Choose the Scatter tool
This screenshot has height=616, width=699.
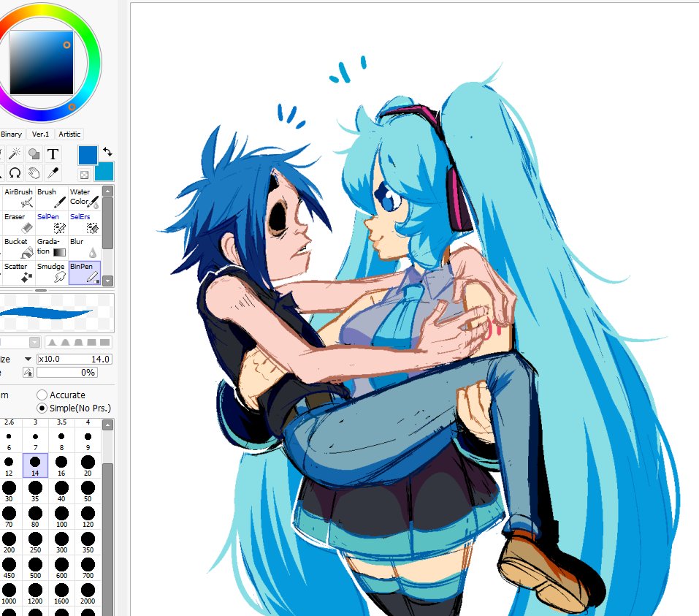(x=18, y=273)
